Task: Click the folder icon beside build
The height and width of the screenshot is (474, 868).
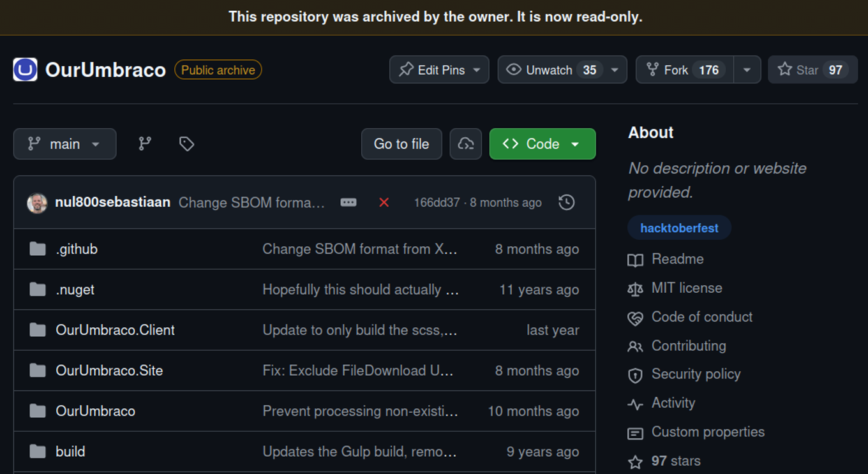Action: pos(38,452)
